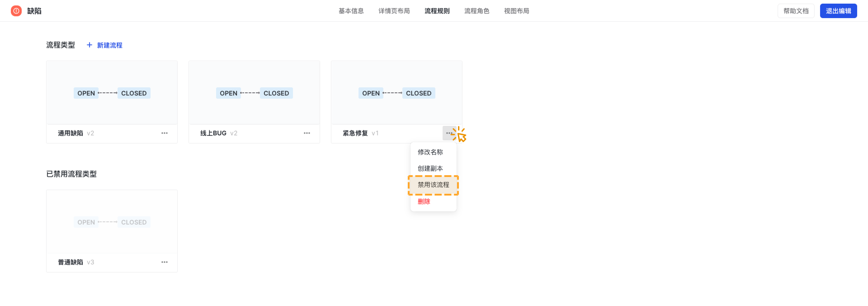Open more options for 通用缺陷 card

[x=164, y=133]
